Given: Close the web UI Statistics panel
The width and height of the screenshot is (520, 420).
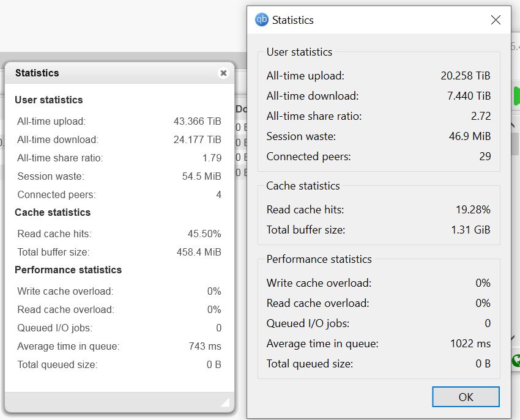Looking at the screenshot, I should [223, 73].
